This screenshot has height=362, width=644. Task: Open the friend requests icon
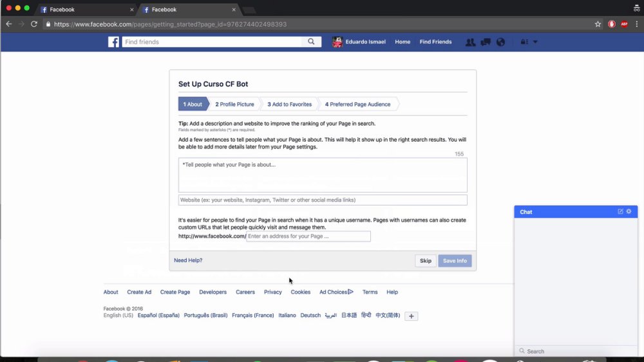(x=470, y=42)
